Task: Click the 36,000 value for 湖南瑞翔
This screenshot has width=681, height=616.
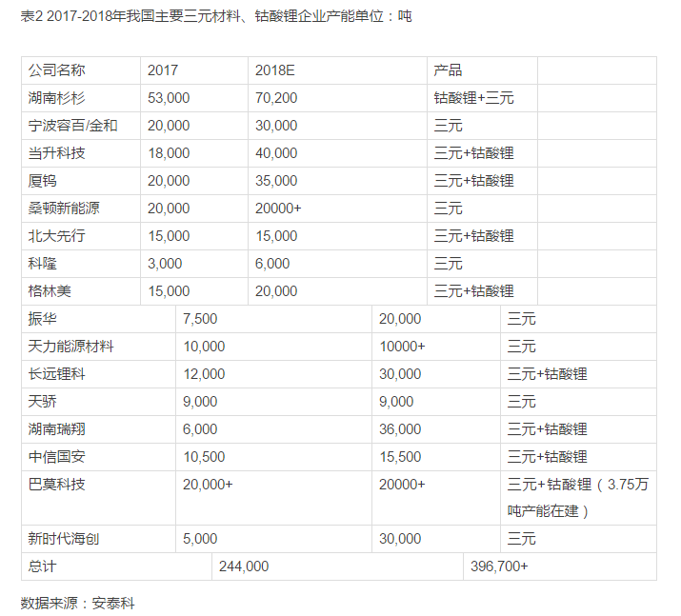Action: [x=400, y=429]
